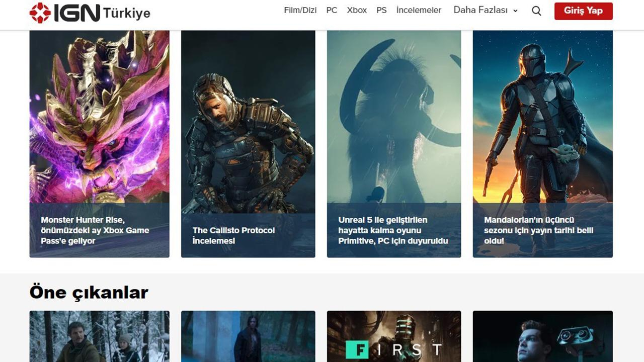Open search with the magnifying glass icon
Viewport: 644px width, 362px height.
(x=536, y=11)
